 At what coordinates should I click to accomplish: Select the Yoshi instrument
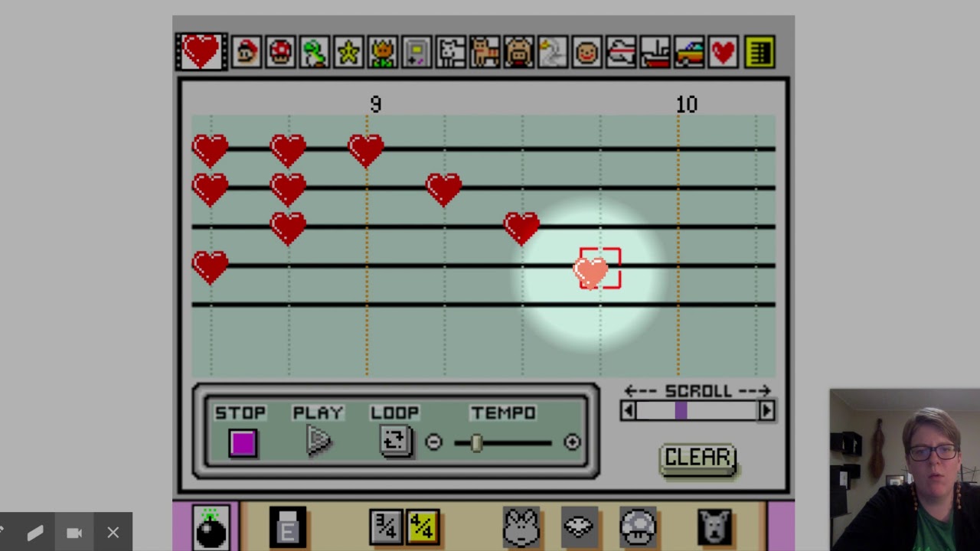pyautogui.click(x=315, y=53)
